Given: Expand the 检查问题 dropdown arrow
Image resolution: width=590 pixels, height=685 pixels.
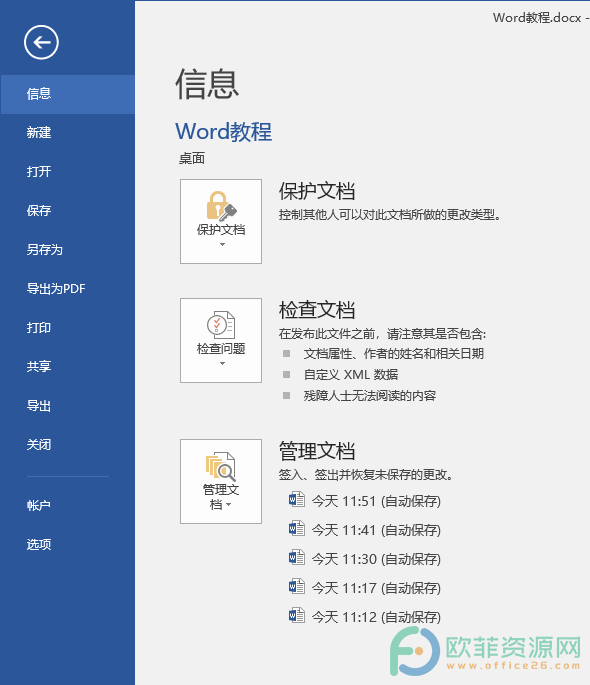Looking at the screenshot, I should point(222,363).
